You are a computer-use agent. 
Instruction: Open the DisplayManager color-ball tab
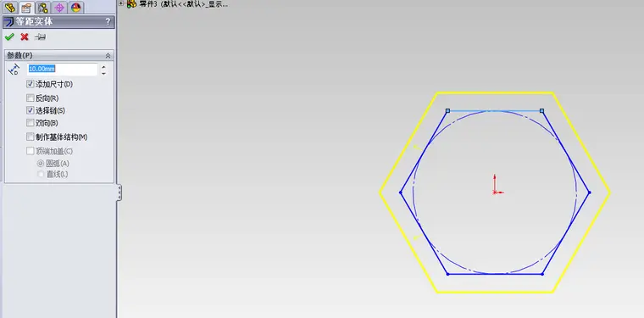[x=75, y=7]
